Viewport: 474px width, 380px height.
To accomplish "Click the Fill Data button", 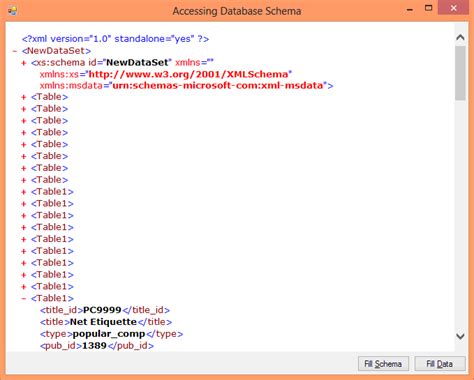I will pyautogui.click(x=440, y=364).
